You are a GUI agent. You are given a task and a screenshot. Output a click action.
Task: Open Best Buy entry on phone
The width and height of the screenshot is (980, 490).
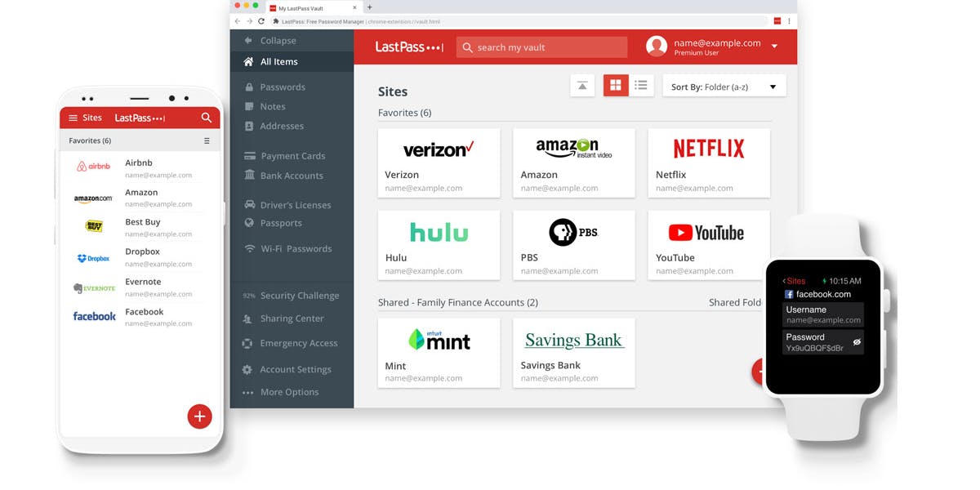coord(140,227)
